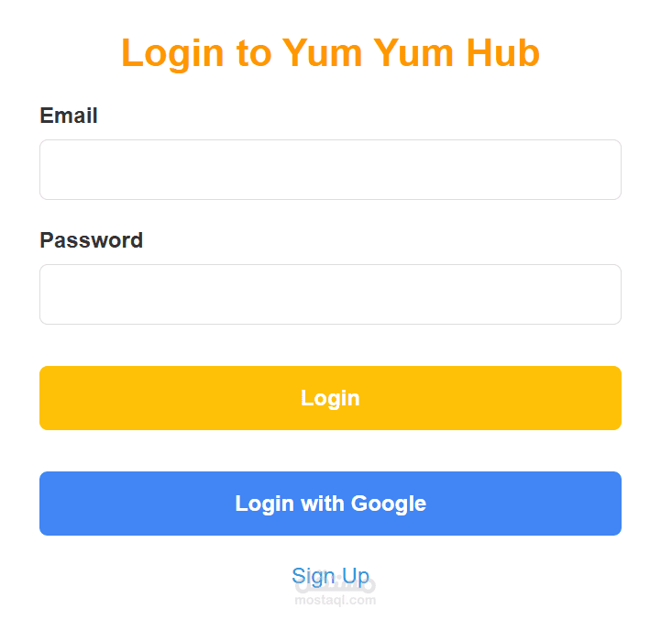Activate the first text field below Email
The image size is (672, 620).
point(330,170)
